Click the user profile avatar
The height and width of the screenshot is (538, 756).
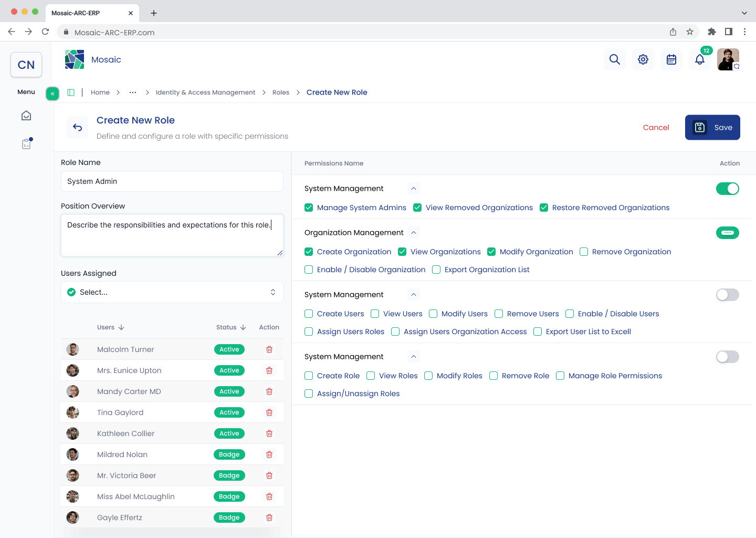[728, 59]
